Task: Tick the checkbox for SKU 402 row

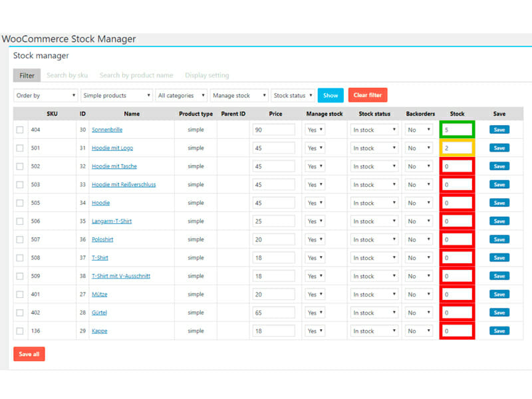Action: [20, 313]
